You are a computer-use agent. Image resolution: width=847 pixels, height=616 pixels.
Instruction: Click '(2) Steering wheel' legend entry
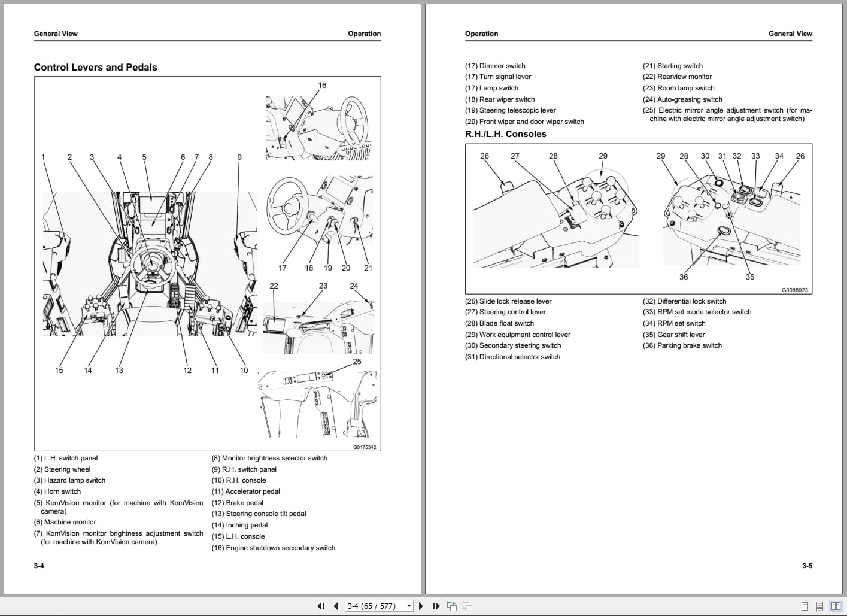click(62, 469)
